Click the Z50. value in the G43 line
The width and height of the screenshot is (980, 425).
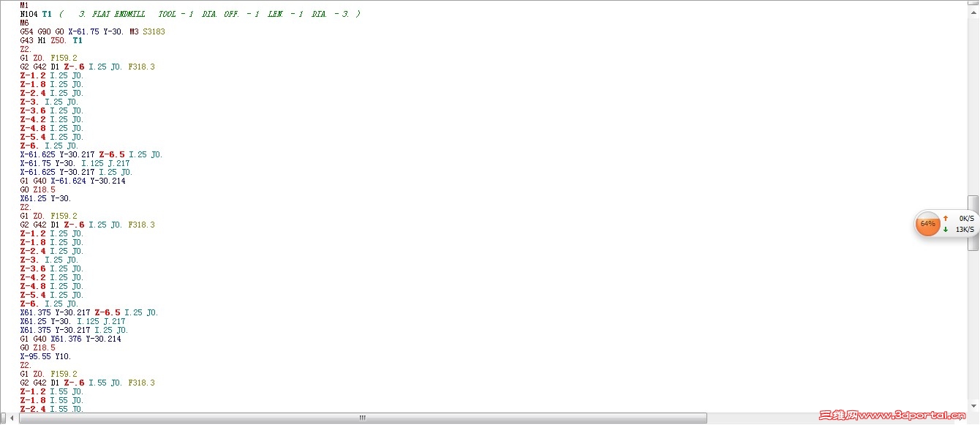pyautogui.click(x=59, y=40)
